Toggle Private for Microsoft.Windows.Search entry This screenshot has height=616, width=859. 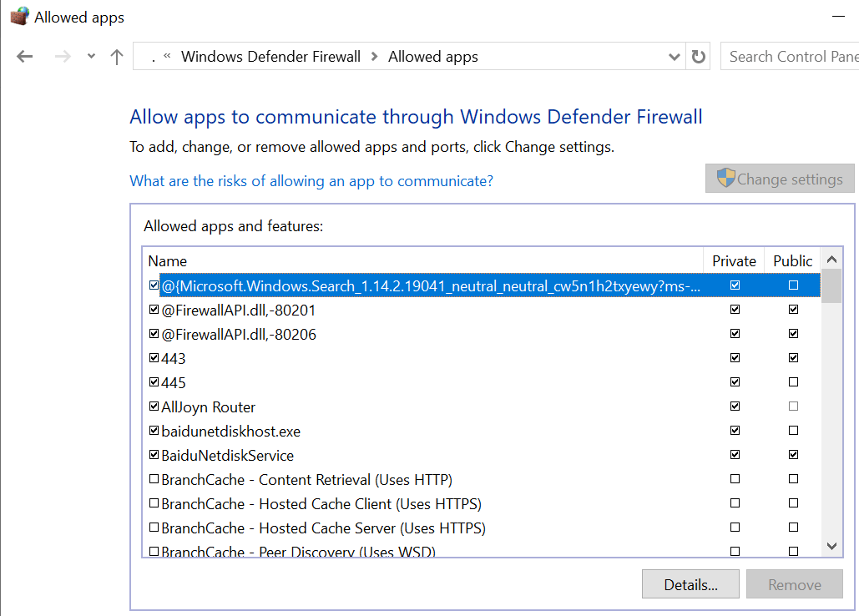(x=735, y=285)
